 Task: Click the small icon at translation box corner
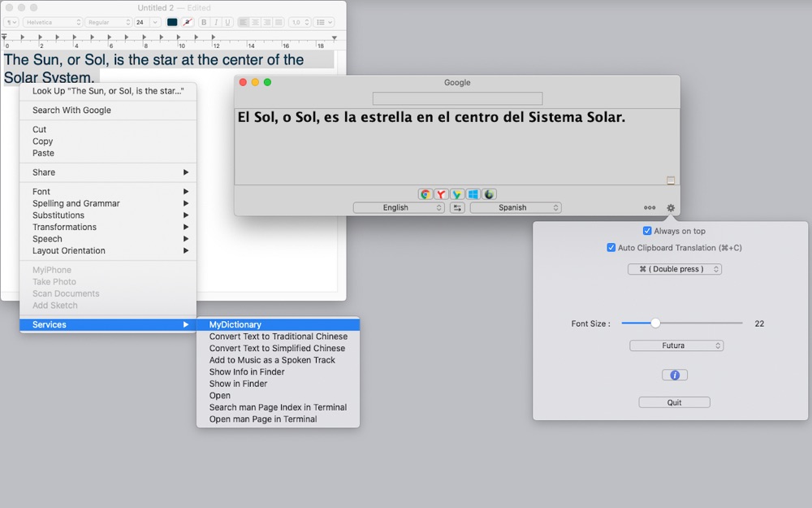[671, 180]
